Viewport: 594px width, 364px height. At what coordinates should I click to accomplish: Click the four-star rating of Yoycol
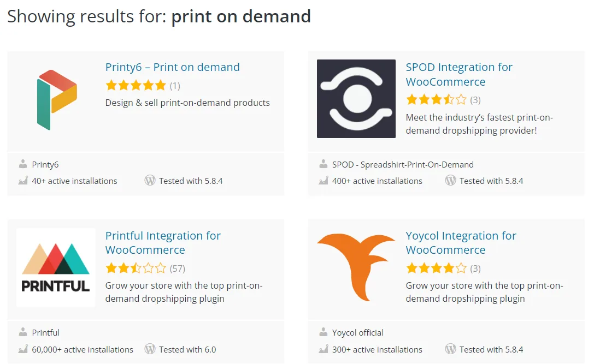pyautogui.click(x=436, y=268)
